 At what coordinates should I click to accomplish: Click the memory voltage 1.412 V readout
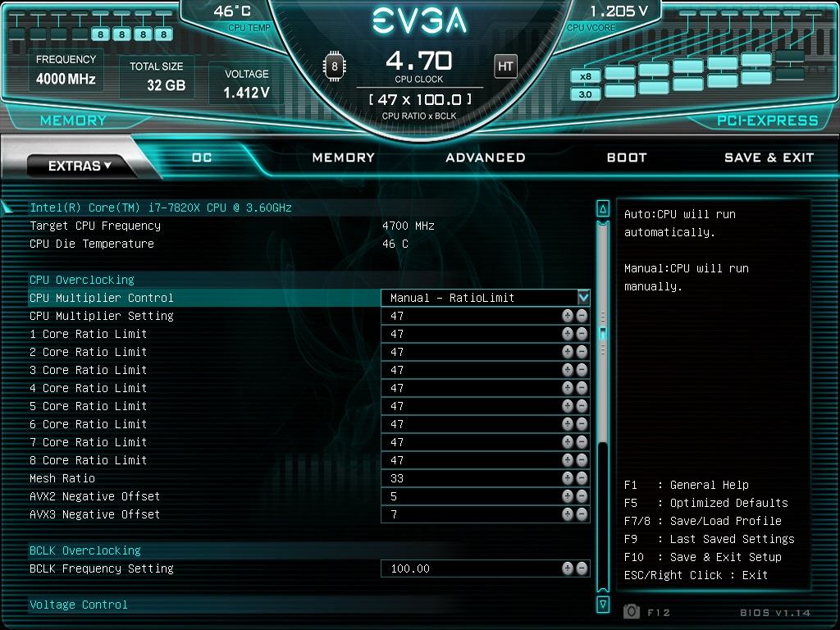pos(246,93)
